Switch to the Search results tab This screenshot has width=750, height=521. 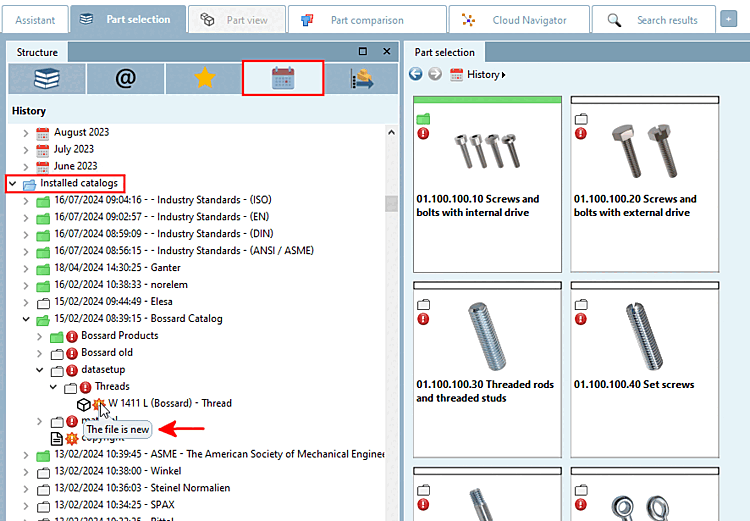pyautogui.click(x=654, y=20)
